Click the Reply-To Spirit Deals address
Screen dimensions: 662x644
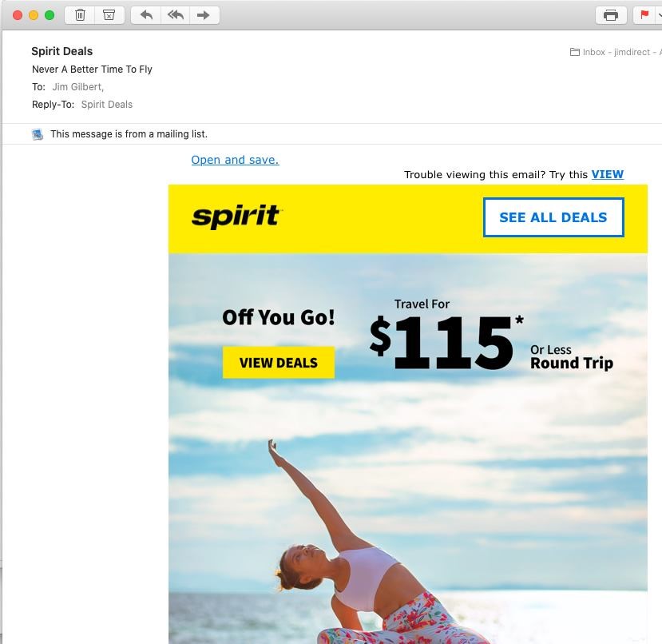tap(107, 105)
